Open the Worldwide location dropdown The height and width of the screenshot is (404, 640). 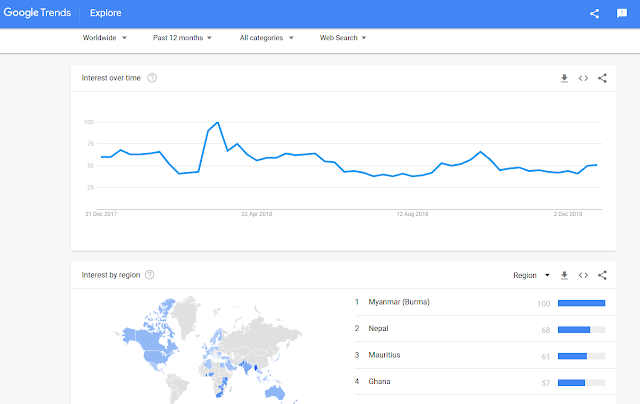pos(104,38)
